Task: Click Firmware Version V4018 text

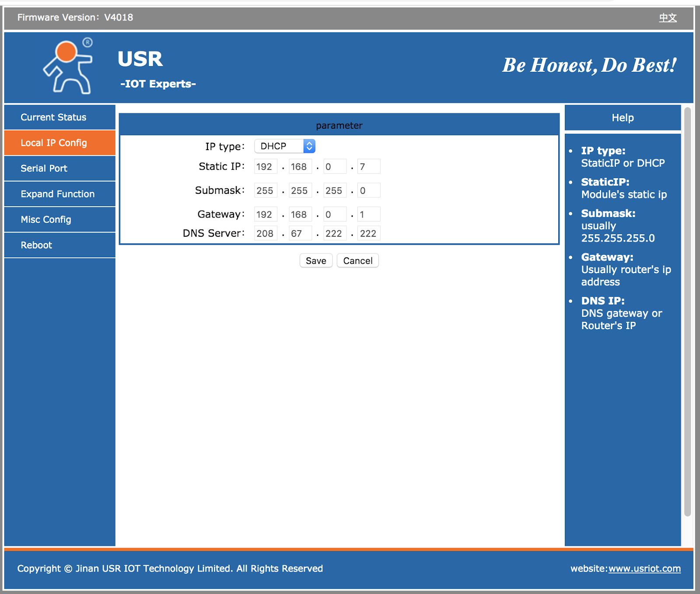Action: (x=75, y=18)
